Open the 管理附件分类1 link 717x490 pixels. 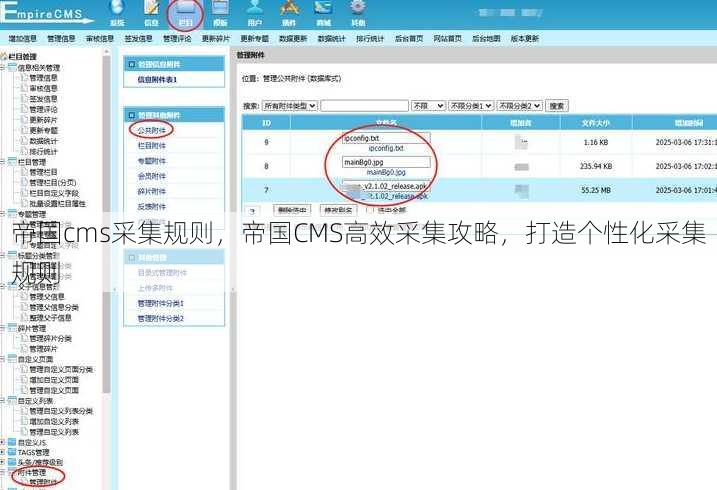[161, 303]
